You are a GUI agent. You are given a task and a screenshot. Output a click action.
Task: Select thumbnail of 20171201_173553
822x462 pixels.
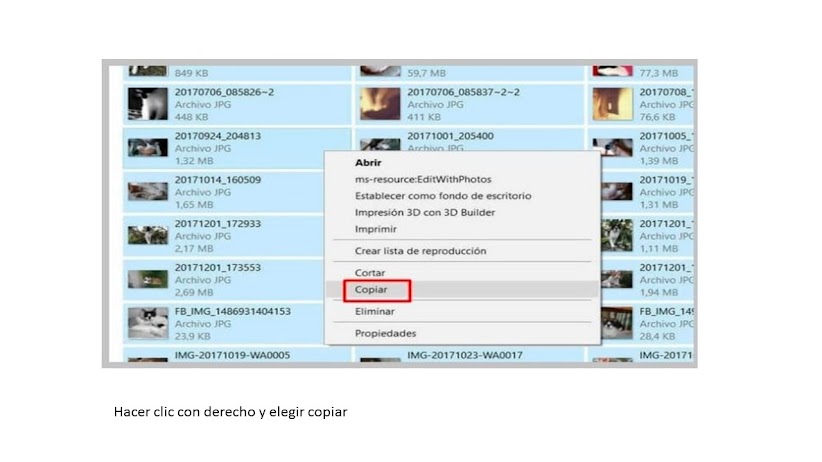(148, 279)
